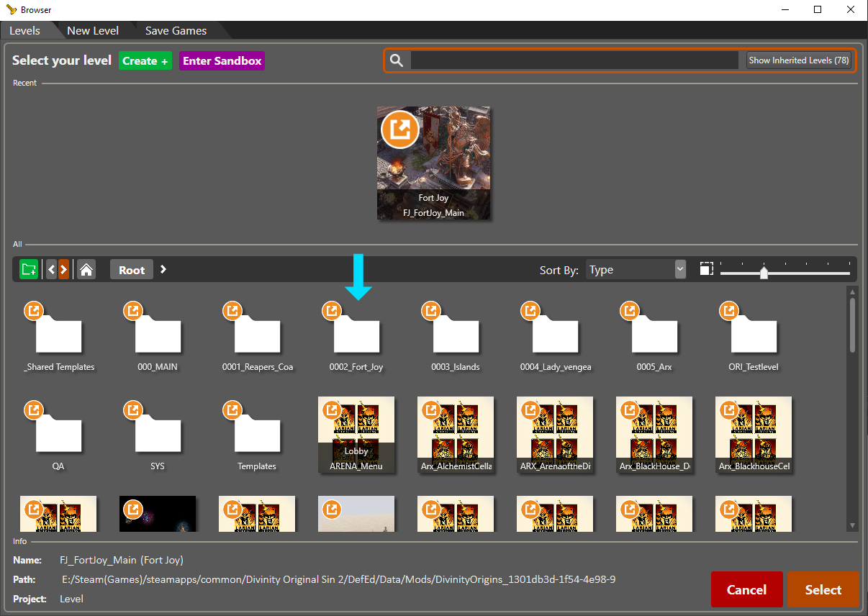
Task: Navigate forward with orange right arrow
Action: click(64, 270)
